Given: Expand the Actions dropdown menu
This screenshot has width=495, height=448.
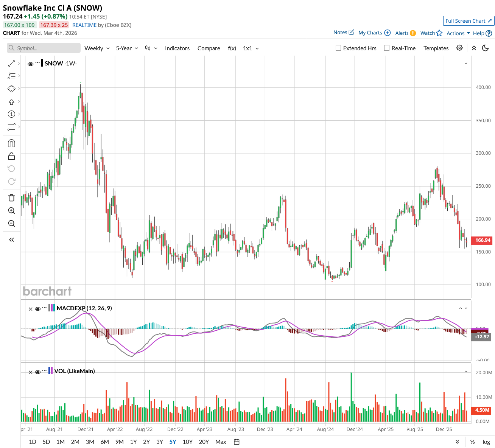Looking at the screenshot, I should click(458, 33).
